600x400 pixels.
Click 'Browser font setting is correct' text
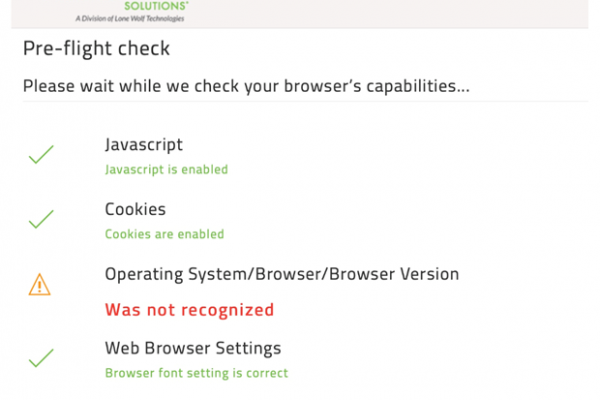pyautogui.click(x=197, y=373)
